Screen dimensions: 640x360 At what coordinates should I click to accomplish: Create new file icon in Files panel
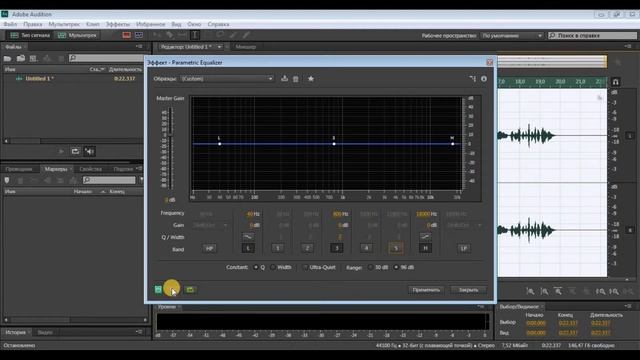33,58
